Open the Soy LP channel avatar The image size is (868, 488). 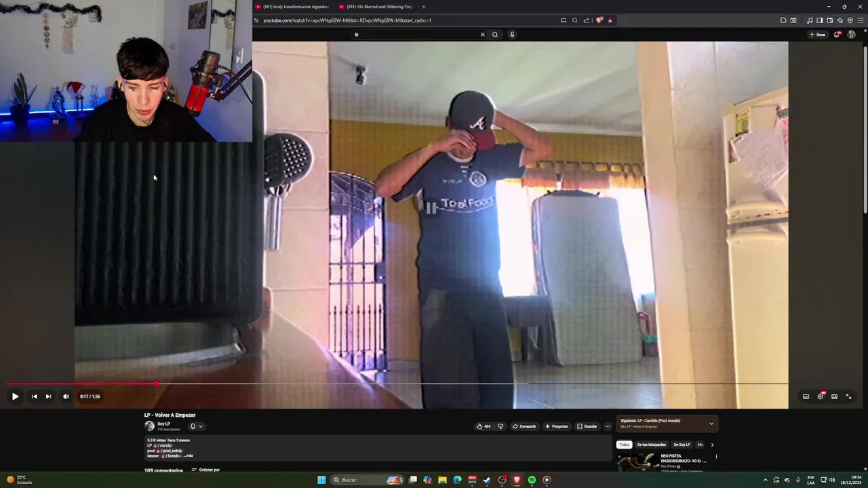[x=149, y=426]
